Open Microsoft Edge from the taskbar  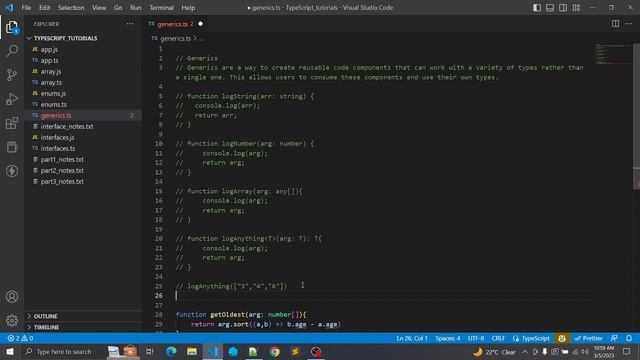171,351
